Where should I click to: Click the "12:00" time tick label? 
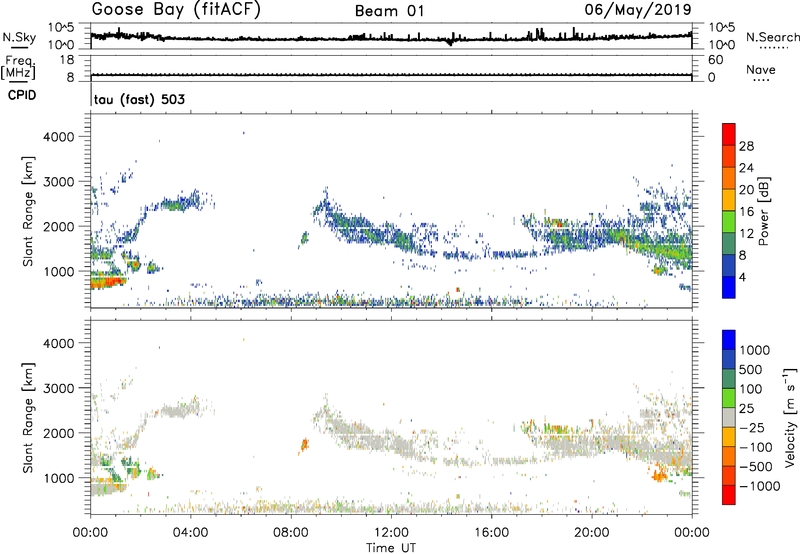(x=391, y=533)
